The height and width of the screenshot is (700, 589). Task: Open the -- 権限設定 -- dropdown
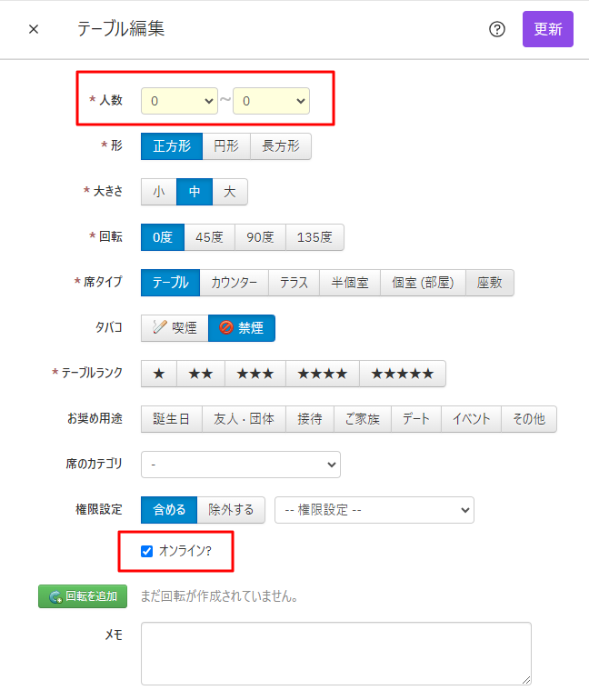(374, 510)
